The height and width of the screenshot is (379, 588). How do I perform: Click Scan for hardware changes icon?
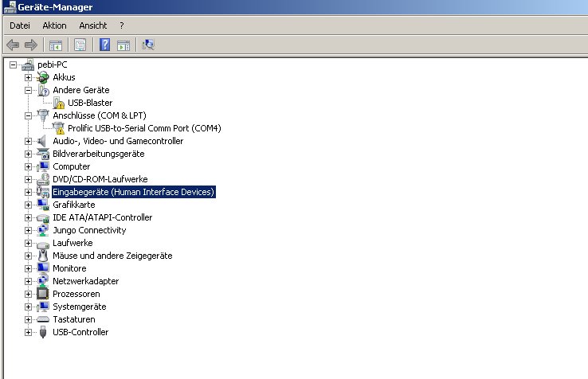click(148, 45)
